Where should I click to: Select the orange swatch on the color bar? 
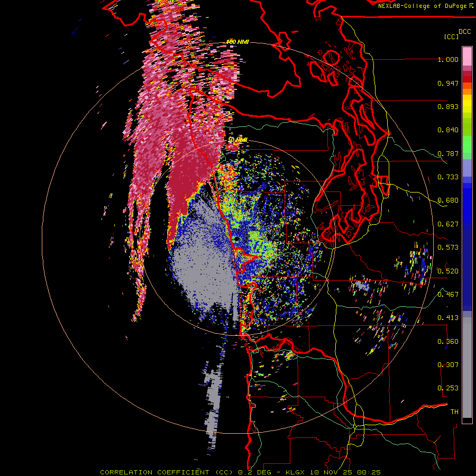467,91
